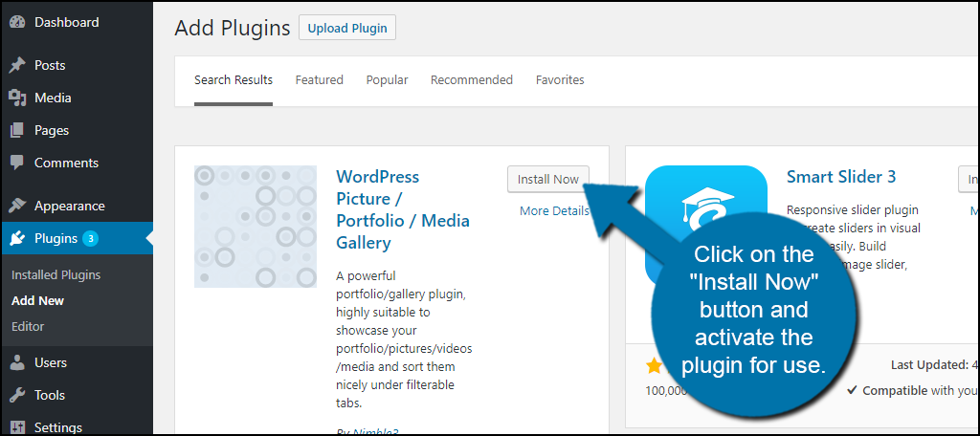Click the Dashboard gauge icon in sidebar
This screenshot has width=980, height=436.
[17, 22]
